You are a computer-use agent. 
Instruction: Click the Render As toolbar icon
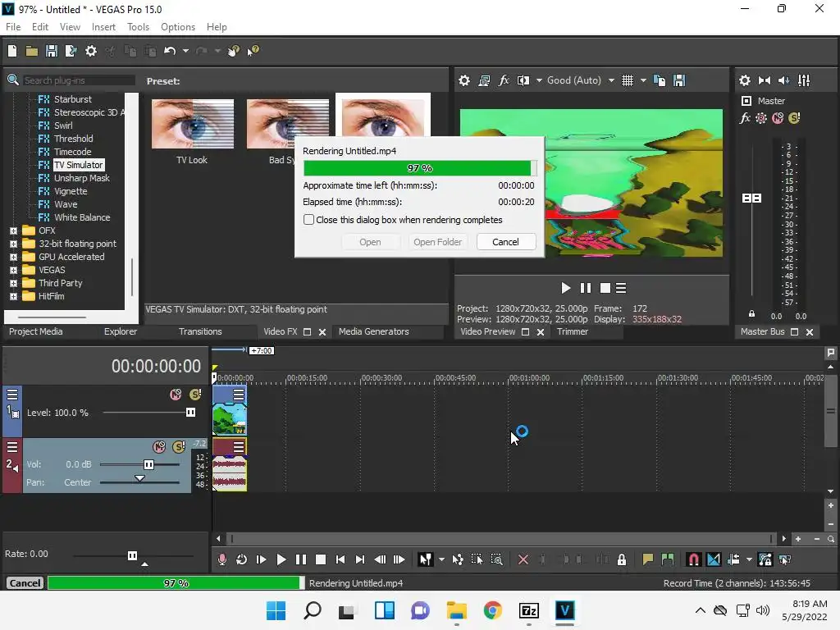[x=71, y=51]
